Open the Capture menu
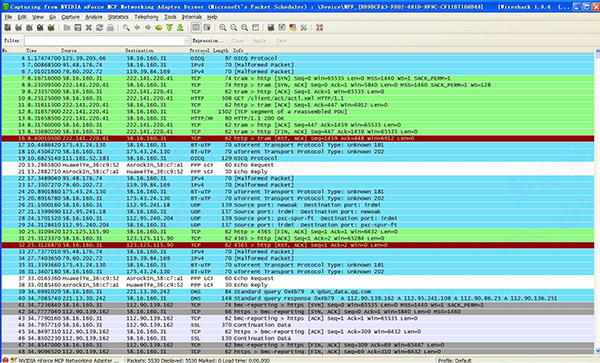Screen dimensions: 600x363 click(x=70, y=17)
